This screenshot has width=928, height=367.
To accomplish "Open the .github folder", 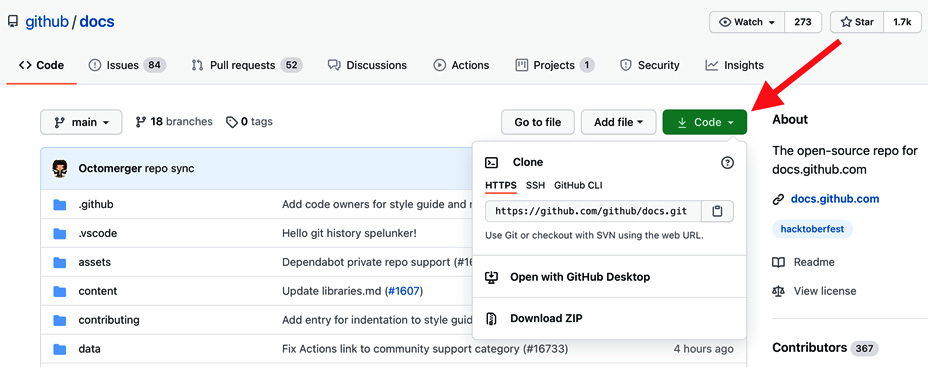I will [96, 204].
